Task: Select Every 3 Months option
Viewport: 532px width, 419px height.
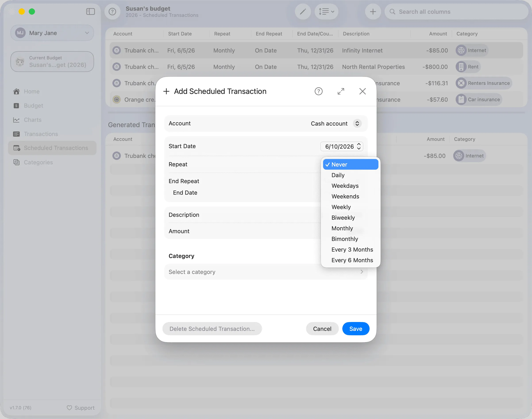Action: point(351,250)
